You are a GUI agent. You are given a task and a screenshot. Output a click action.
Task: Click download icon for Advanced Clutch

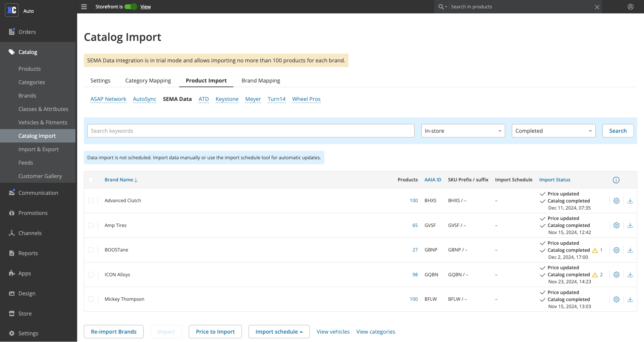click(x=630, y=201)
